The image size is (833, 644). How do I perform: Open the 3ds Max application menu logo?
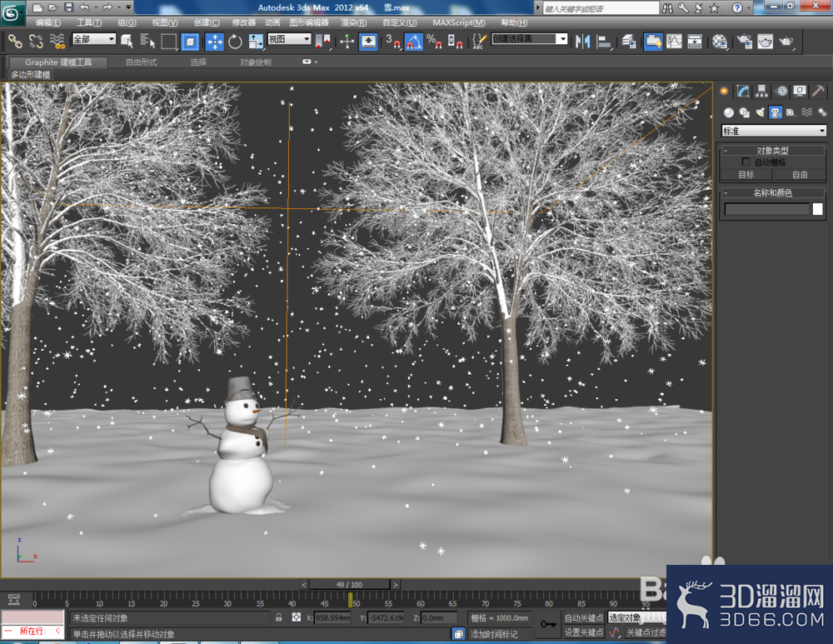tap(12, 12)
